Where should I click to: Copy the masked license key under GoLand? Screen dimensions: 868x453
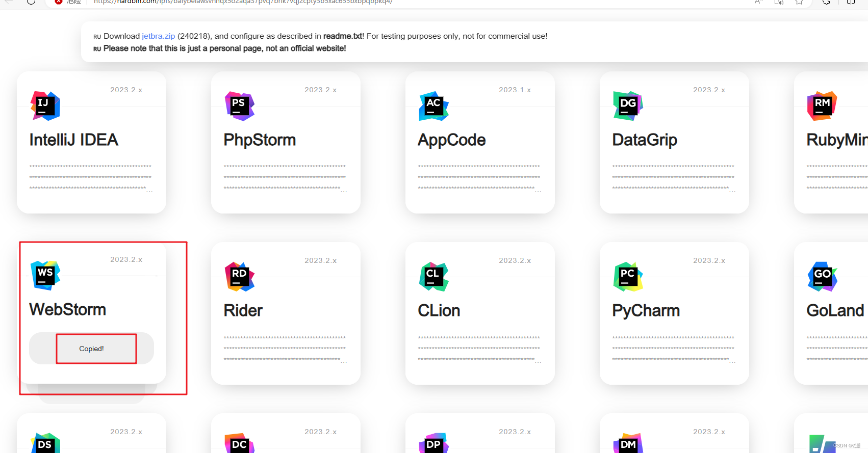pos(837,349)
